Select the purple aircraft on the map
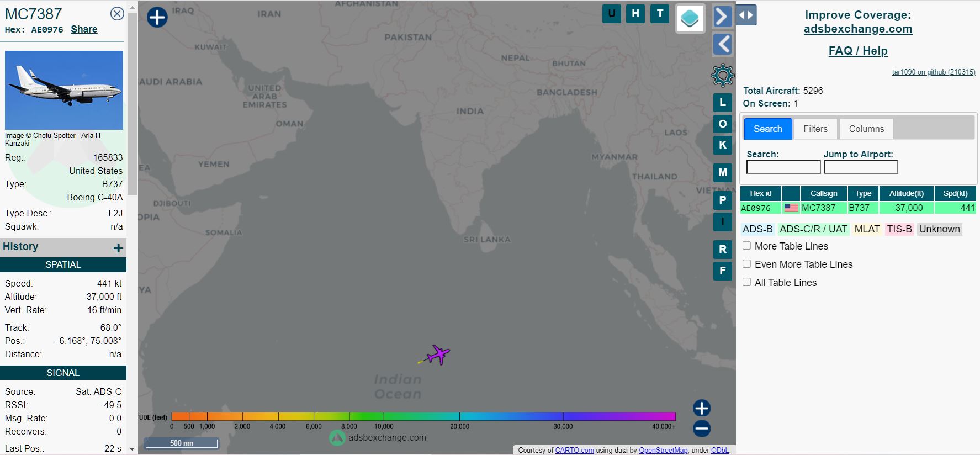The image size is (980, 455). [x=438, y=355]
